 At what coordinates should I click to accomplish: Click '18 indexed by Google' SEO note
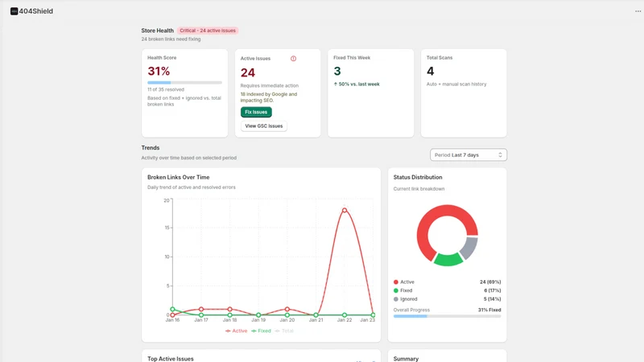coord(269,97)
